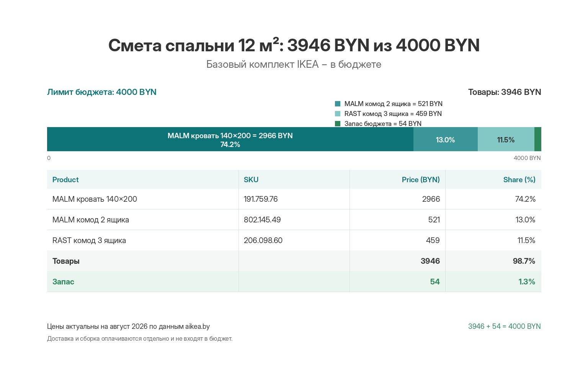Select the MALM комод 2 ящика table cell
The image size is (588, 392).
click(x=143, y=220)
